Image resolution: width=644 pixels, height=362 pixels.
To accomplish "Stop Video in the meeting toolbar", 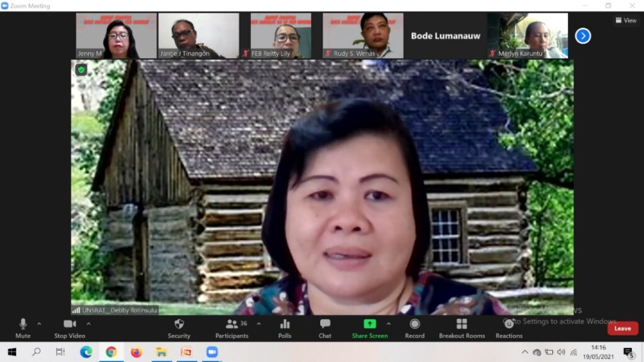I will pos(69,328).
